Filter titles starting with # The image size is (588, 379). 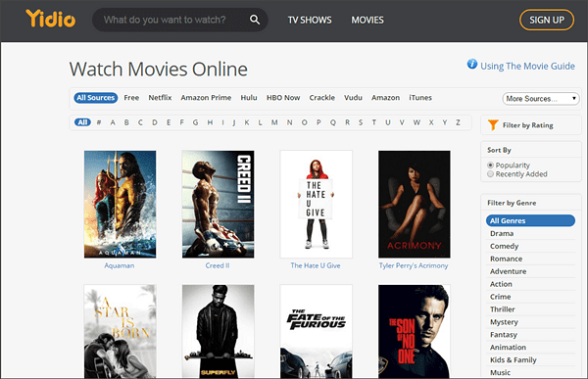pyautogui.click(x=99, y=122)
